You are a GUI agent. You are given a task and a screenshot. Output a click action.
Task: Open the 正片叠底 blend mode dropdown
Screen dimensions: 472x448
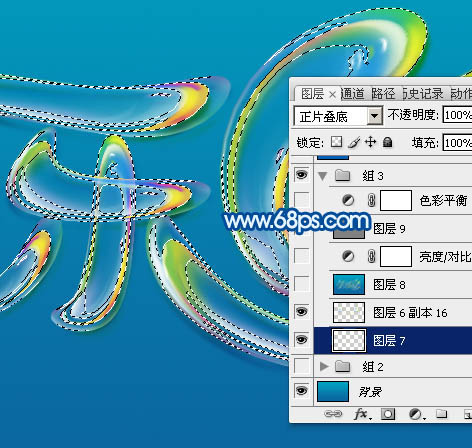[x=375, y=116]
